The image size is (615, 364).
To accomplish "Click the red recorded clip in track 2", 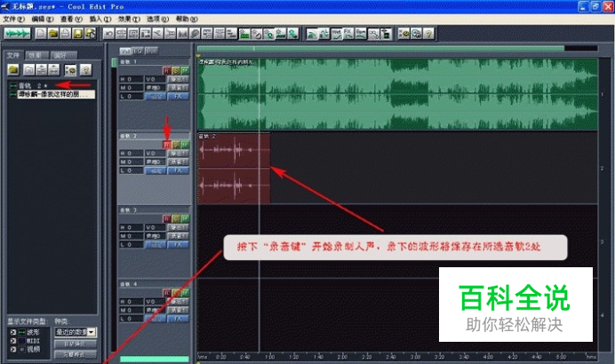I will [x=234, y=169].
